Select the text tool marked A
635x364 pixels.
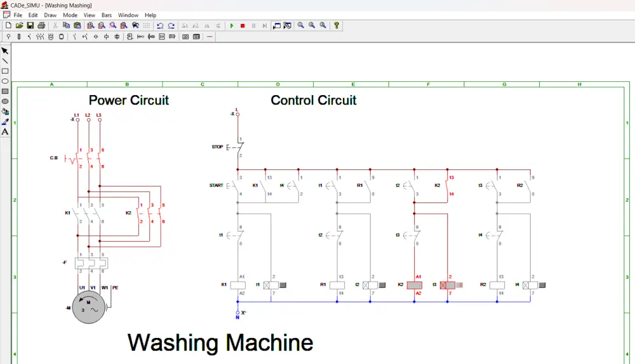tap(5, 132)
